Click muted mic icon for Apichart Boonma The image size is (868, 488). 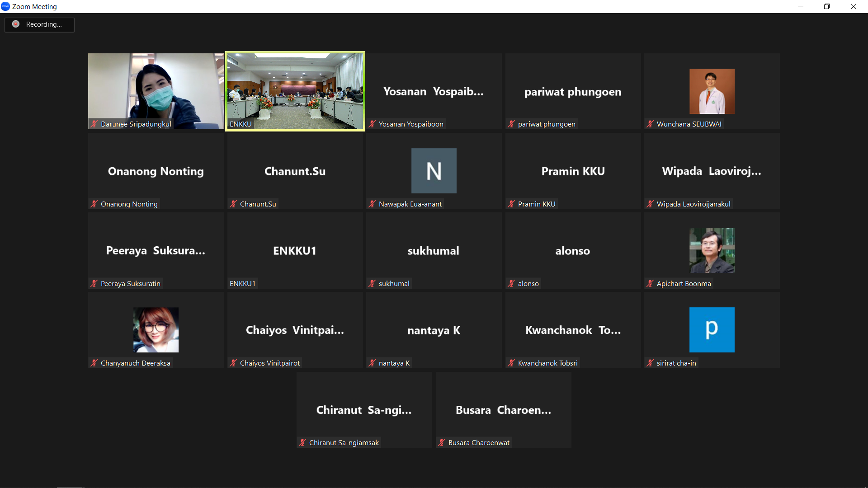point(650,283)
